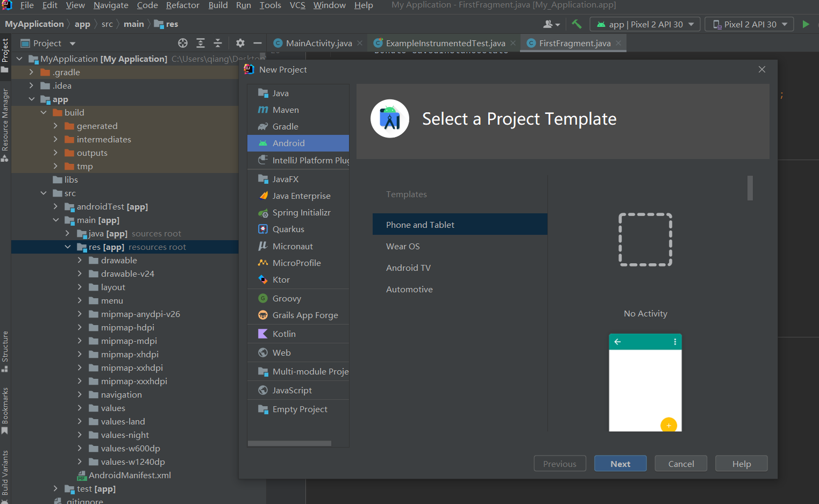This screenshot has width=819, height=504.
Task: Select Micronaut project type
Action: click(298, 246)
